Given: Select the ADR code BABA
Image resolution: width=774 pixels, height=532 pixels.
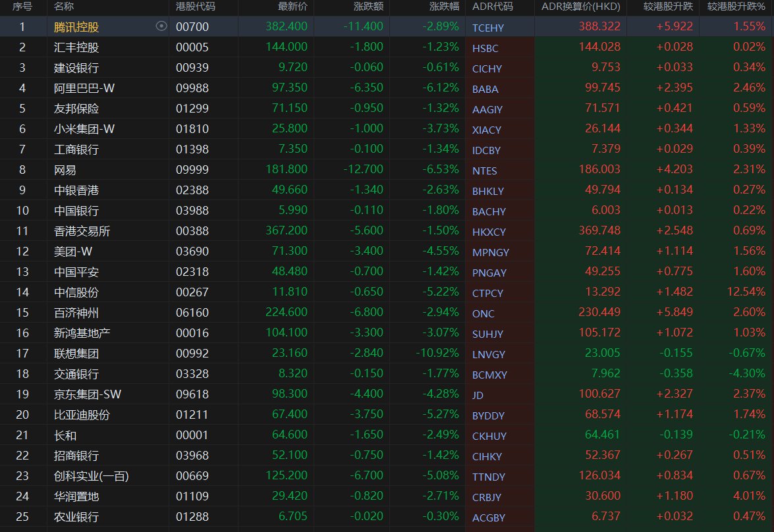Looking at the screenshot, I should (485, 89).
